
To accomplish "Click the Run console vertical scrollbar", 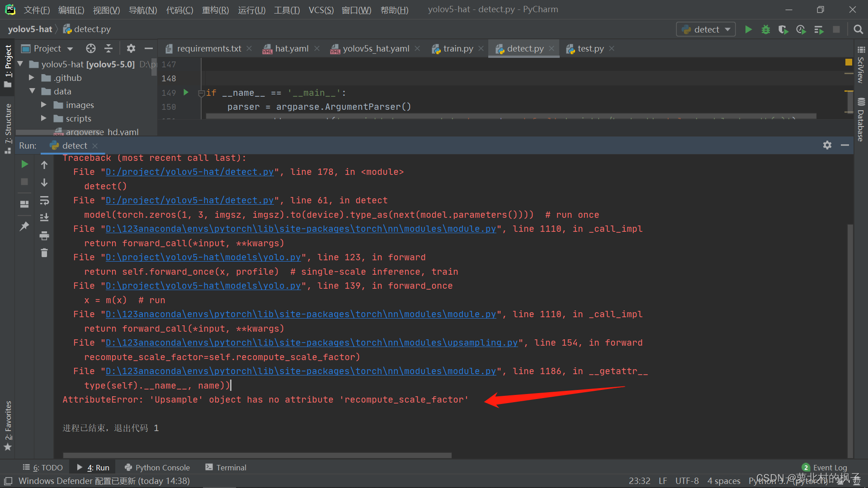I will [850, 341].
